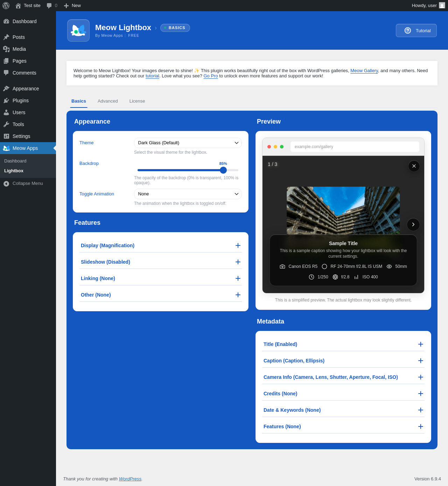Click the next image arrow in preview
Screen dimensions: 448x486
[x=413, y=224]
